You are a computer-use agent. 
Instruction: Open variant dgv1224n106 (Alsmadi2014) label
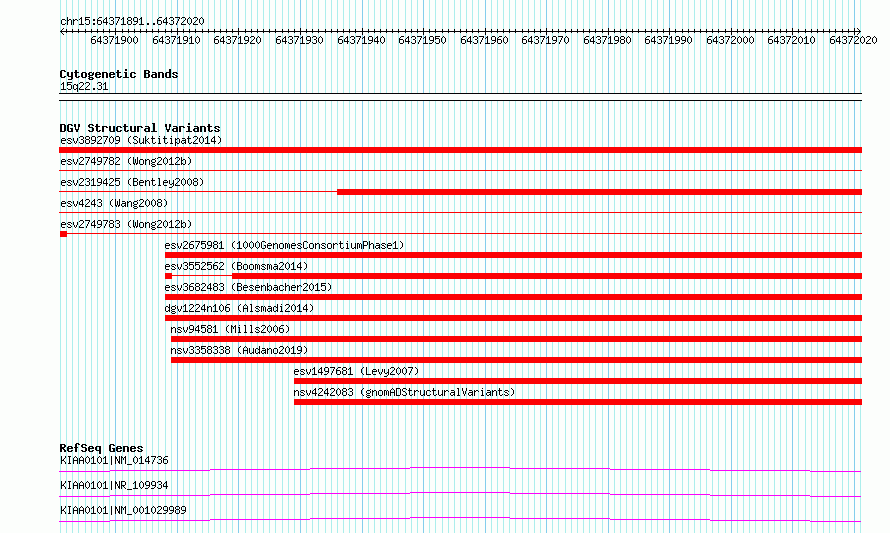(239, 308)
